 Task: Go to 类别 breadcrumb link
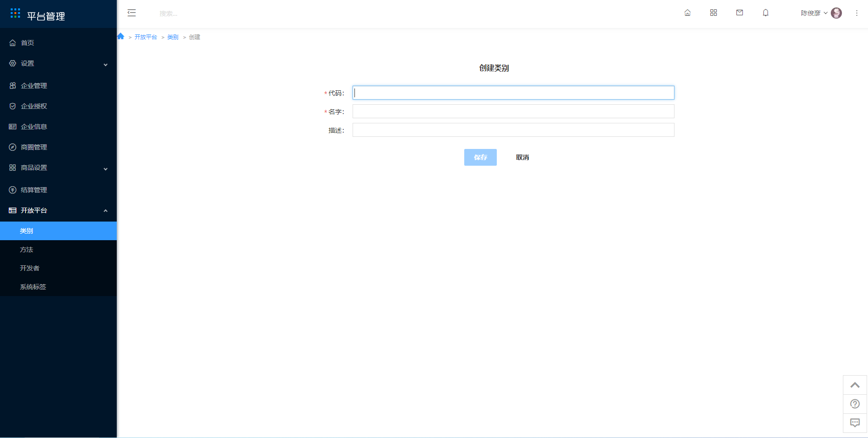tap(173, 37)
